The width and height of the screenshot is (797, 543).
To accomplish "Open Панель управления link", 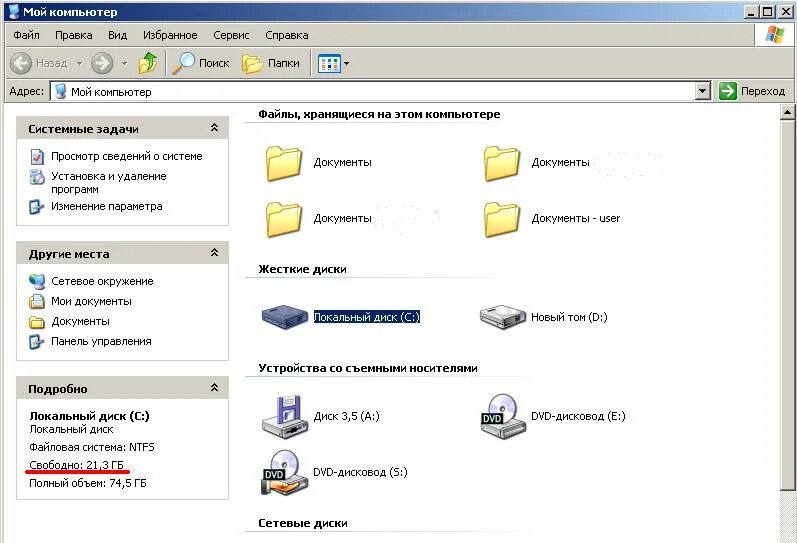I will click(x=101, y=341).
